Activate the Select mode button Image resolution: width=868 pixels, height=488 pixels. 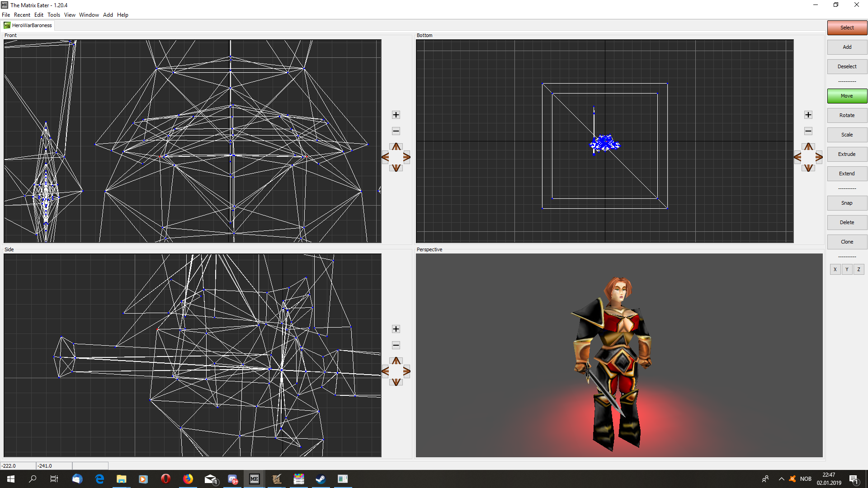(847, 28)
